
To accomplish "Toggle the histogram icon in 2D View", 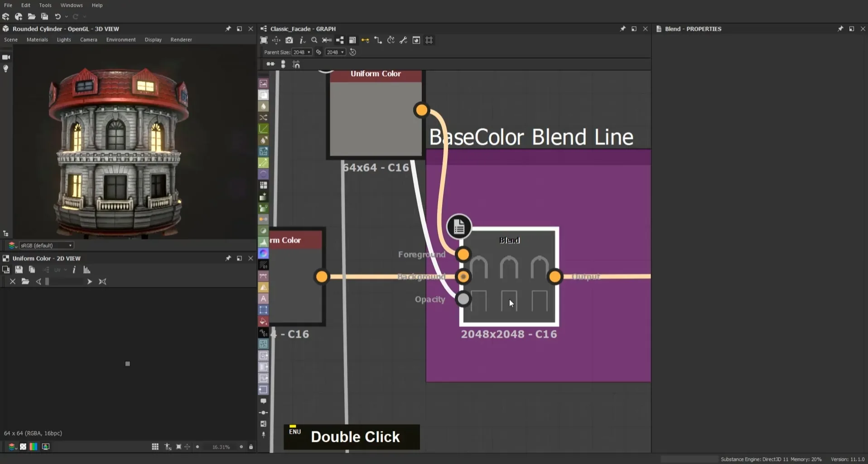I will click(87, 270).
